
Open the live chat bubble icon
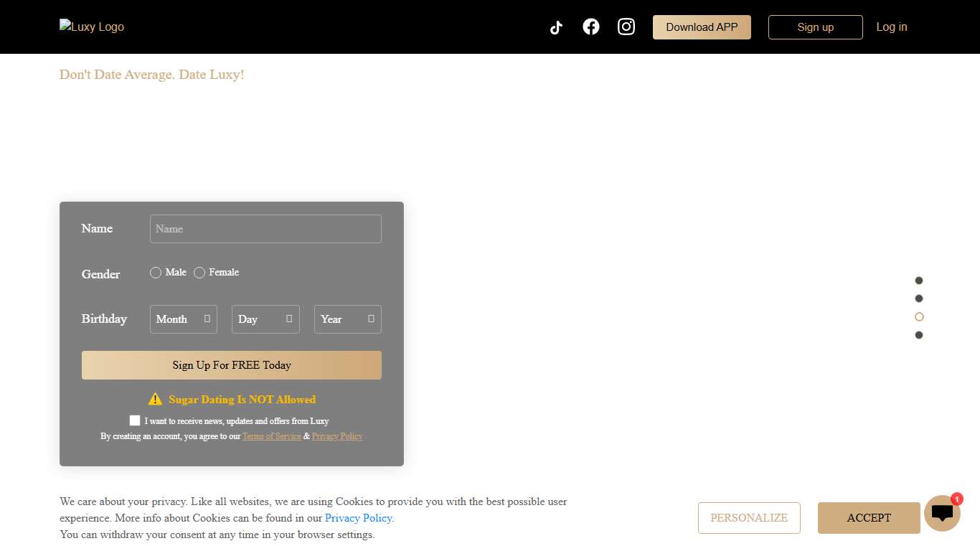click(x=942, y=513)
